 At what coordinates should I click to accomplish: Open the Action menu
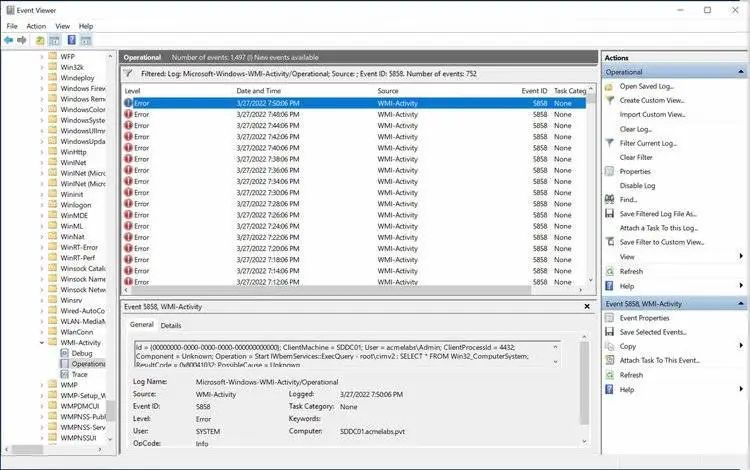(36, 25)
